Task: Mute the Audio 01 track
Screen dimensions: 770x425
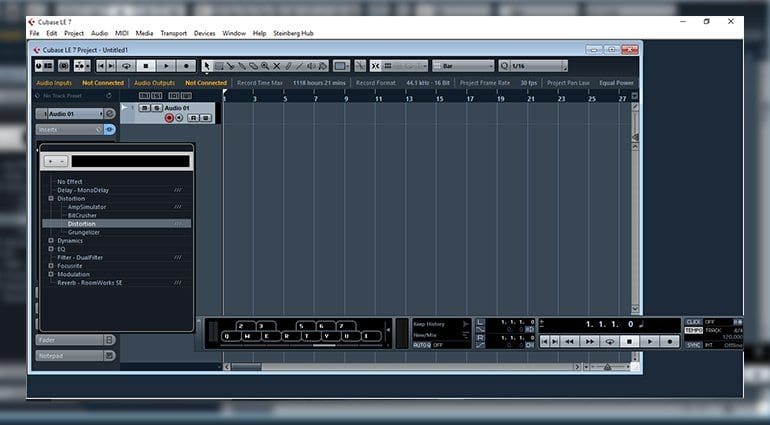Action: [144, 108]
